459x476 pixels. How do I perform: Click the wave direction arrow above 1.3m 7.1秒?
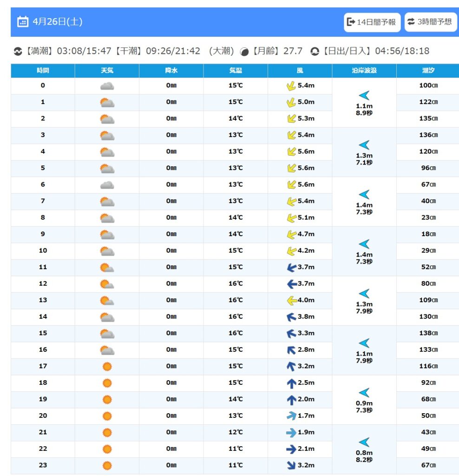pos(364,145)
